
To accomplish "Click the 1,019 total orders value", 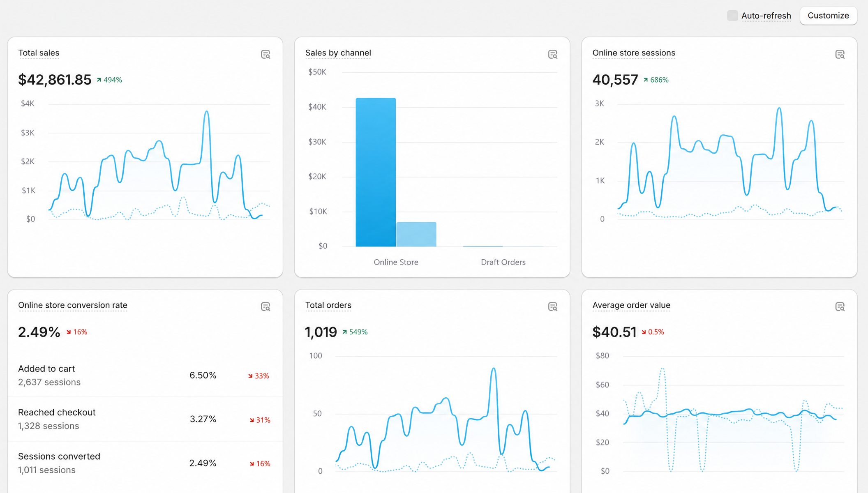I will 321,332.
